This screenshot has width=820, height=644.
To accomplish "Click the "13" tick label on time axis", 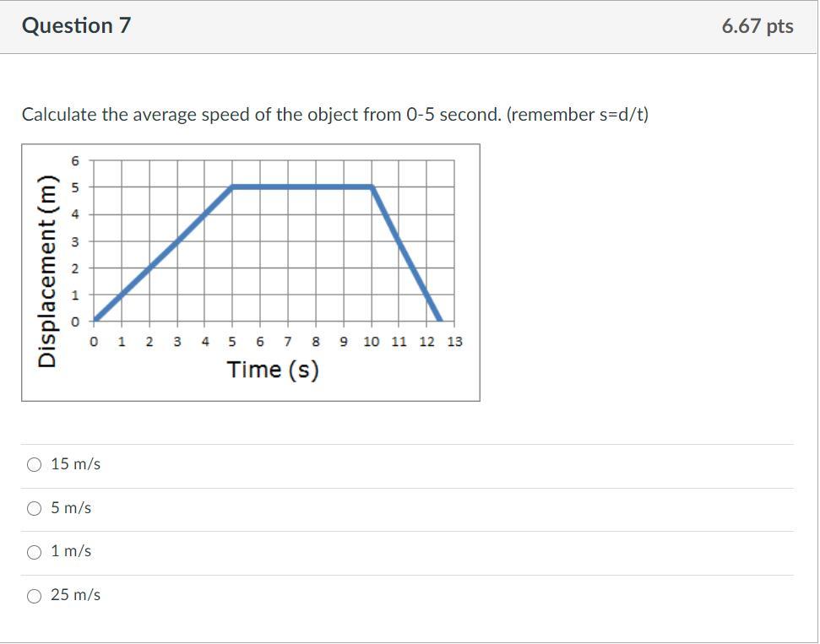I will [x=454, y=342].
